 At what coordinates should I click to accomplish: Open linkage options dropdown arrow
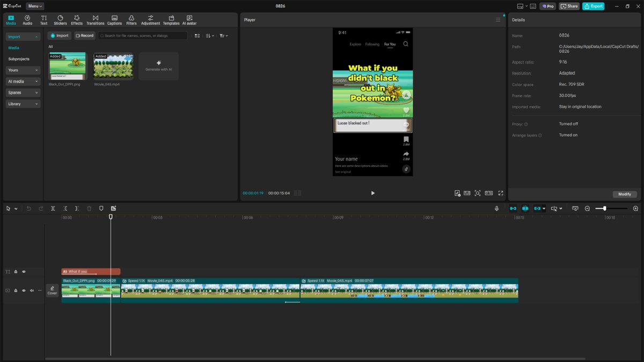[x=544, y=209]
